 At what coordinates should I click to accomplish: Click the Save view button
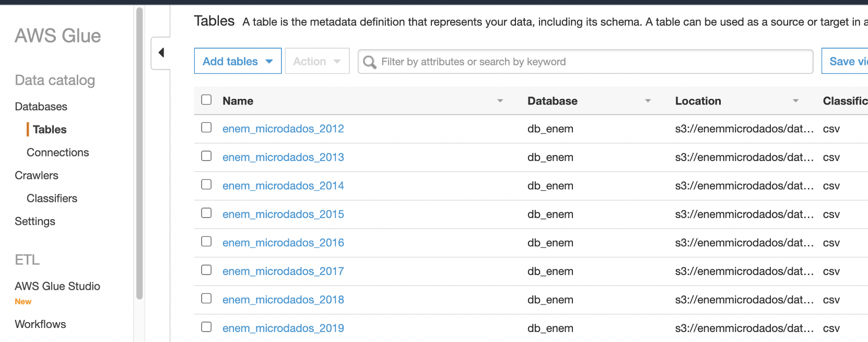[x=847, y=61]
